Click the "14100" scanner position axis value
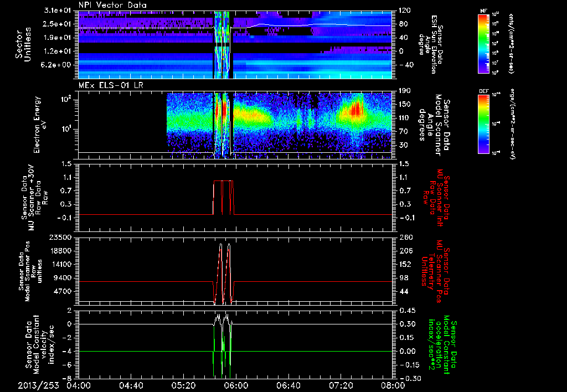The height and width of the screenshot is (392, 567). (61, 264)
